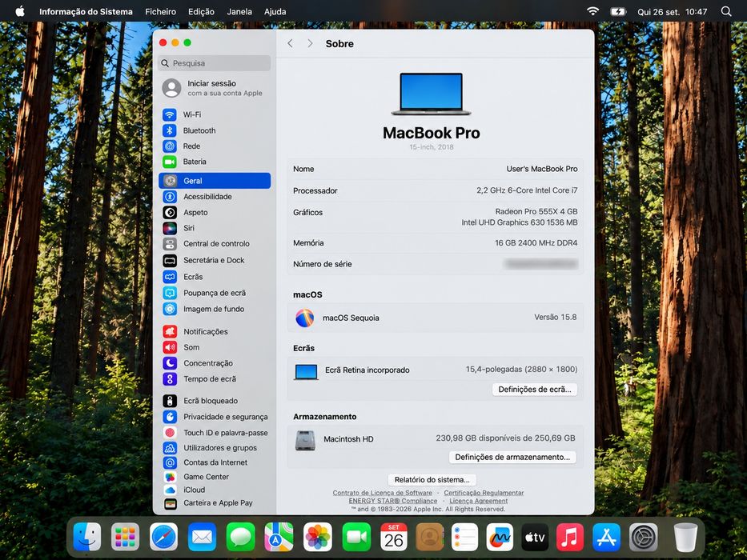Select Rede in the sidebar
Image resolution: width=747 pixels, height=560 pixels.
215,146
